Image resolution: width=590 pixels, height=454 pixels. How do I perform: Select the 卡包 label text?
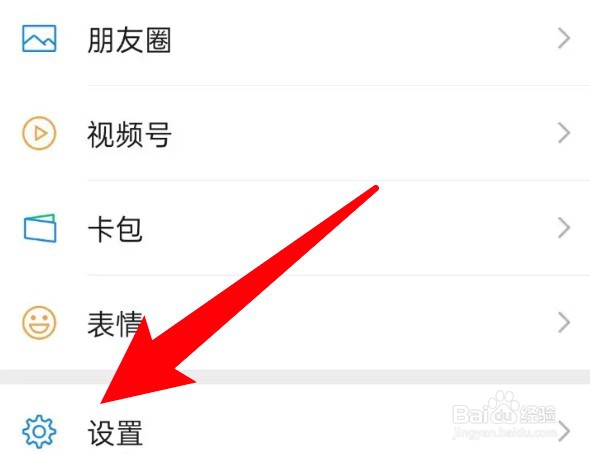tap(115, 229)
